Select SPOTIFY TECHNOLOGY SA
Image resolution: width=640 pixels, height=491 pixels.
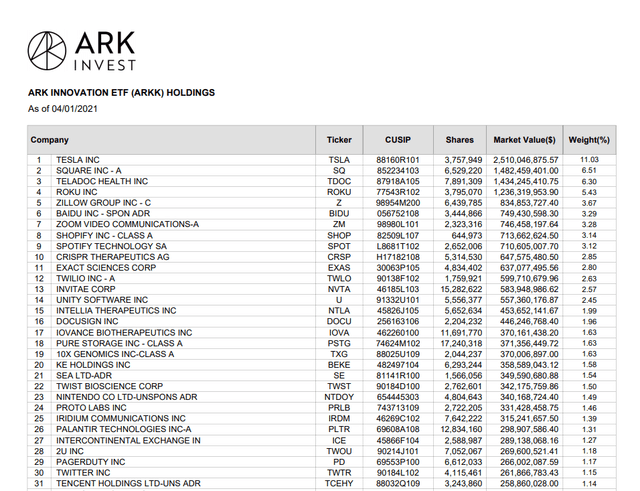(x=111, y=246)
